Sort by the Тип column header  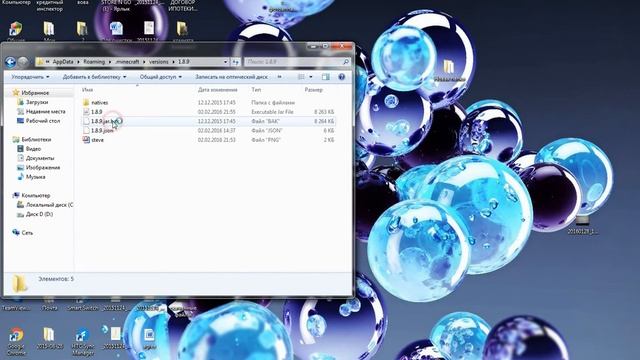click(x=256, y=90)
